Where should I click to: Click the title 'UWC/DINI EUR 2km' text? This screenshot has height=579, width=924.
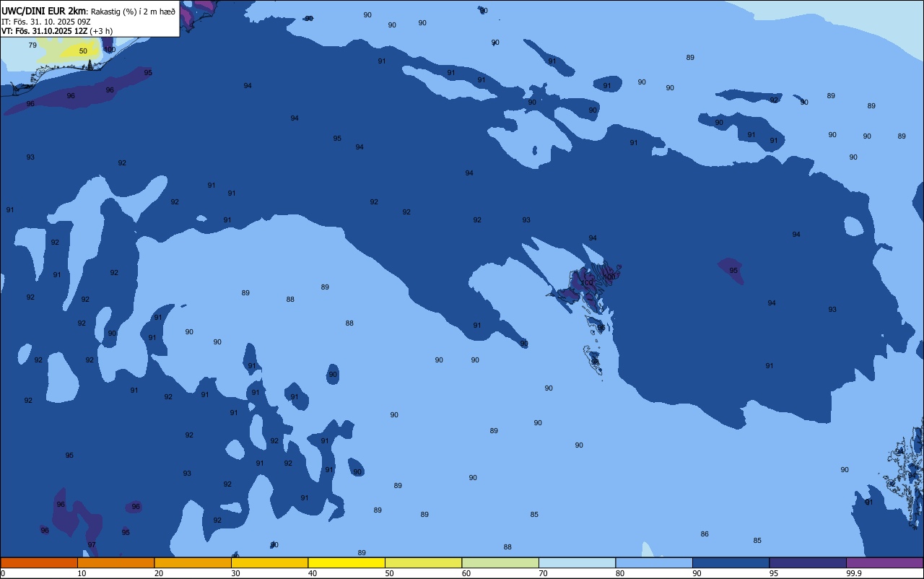point(43,11)
